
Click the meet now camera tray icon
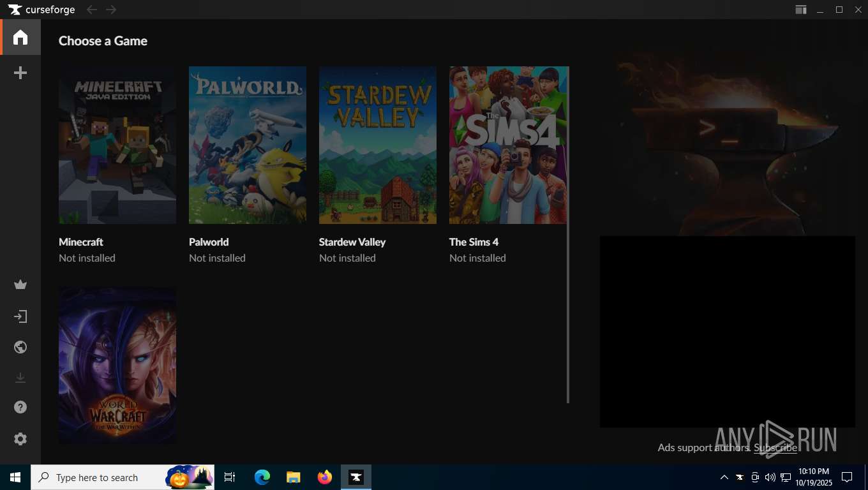pyautogui.click(x=755, y=477)
